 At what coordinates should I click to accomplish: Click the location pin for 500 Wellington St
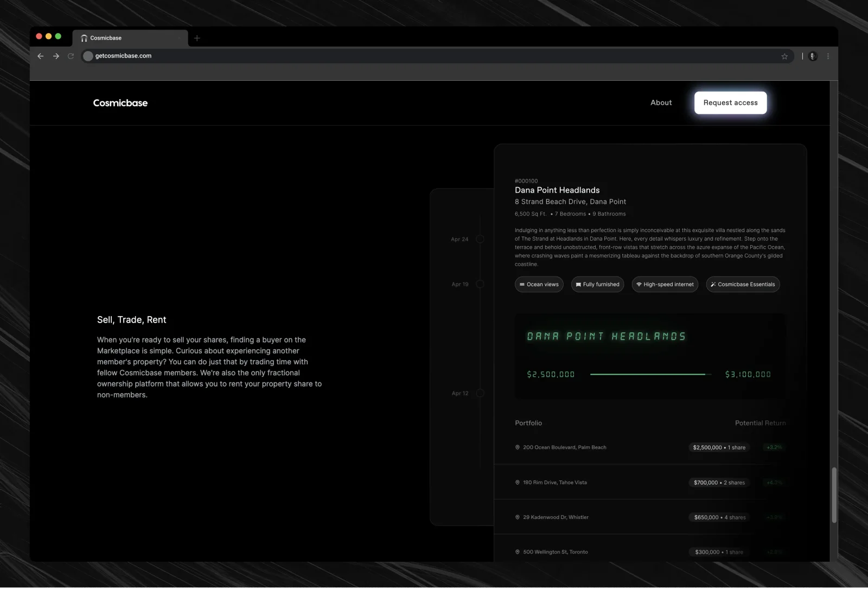[x=518, y=553]
